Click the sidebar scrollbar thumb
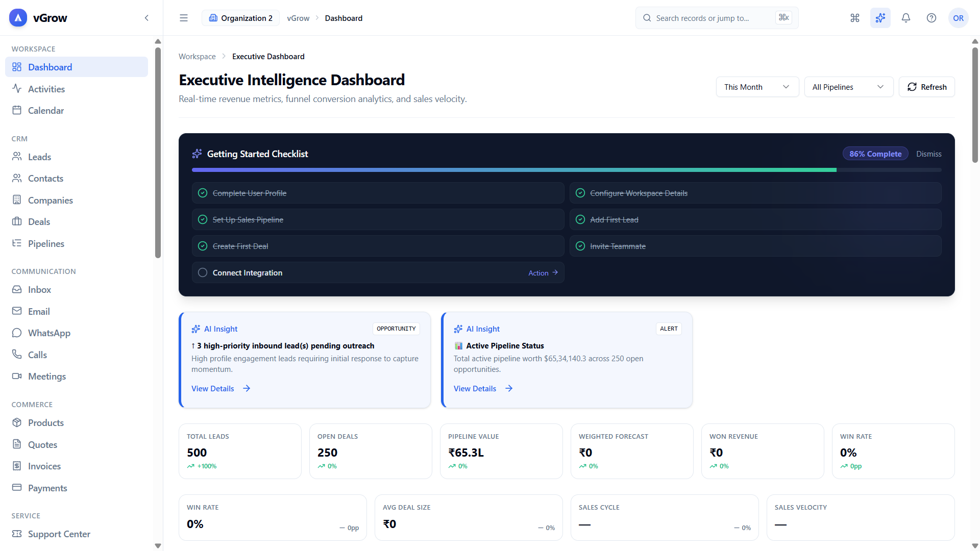 click(158, 153)
